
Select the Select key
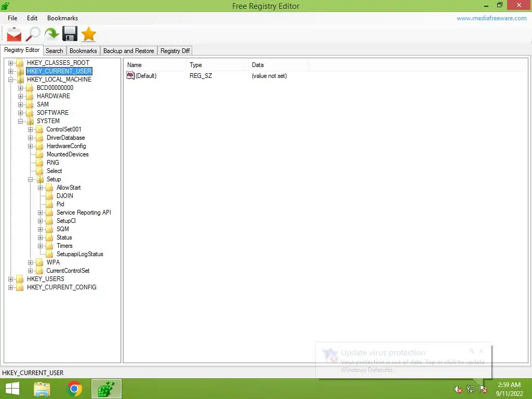click(x=54, y=171)
